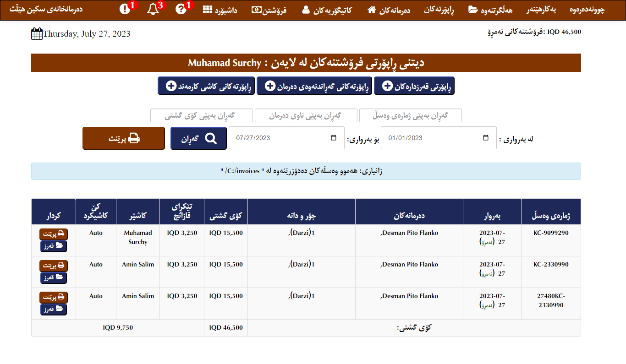
Task: Click Amin Salim in the KC-2330990 row
Action: click(138, 264)
